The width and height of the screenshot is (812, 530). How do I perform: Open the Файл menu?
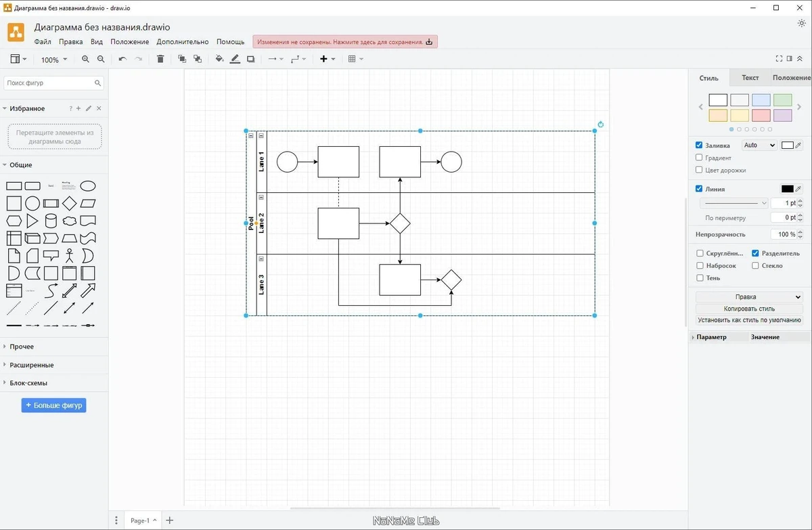pos(43,42)
